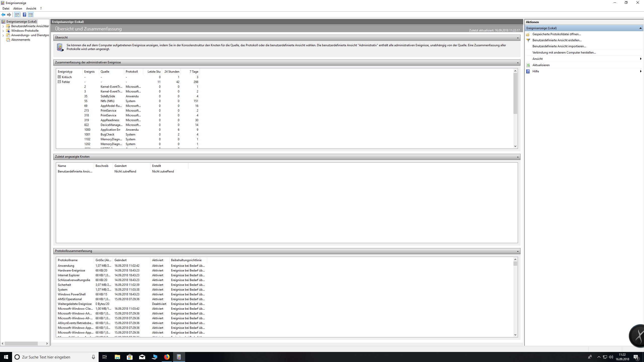
Task: Open the Ansicht menu in menu bar
Action: 31,9
